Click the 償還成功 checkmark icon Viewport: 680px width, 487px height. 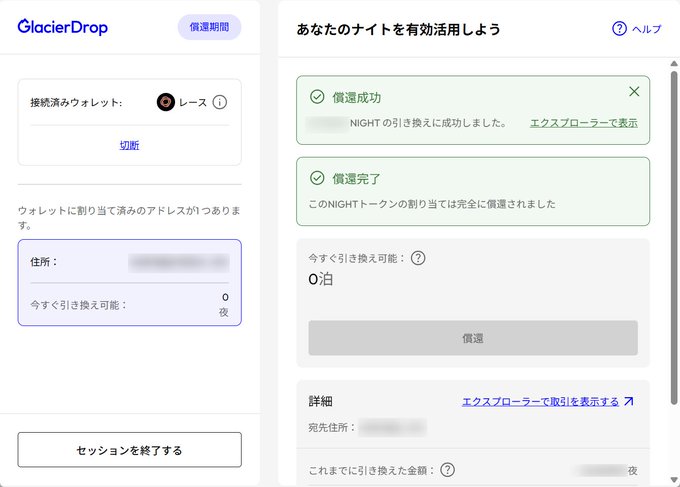point(317,97)
